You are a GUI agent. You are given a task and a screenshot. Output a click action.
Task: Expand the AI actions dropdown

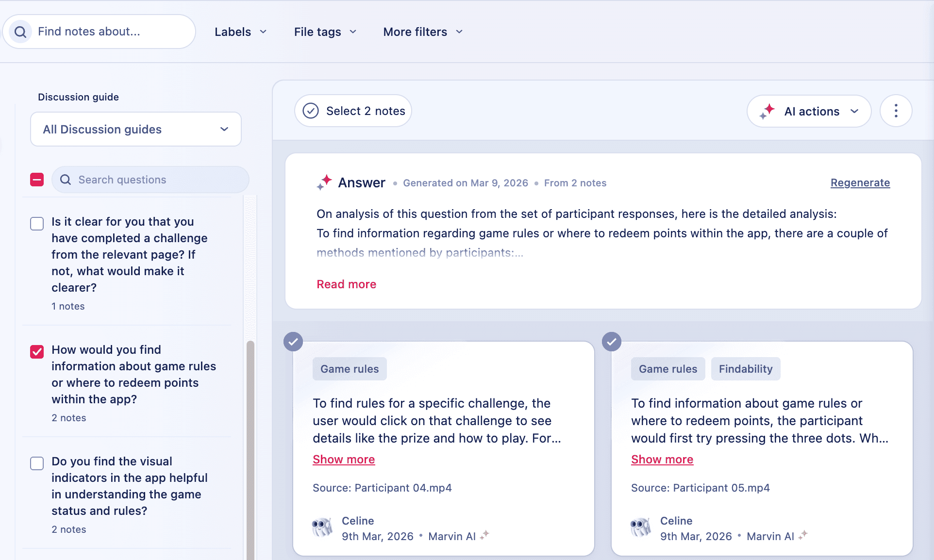tap(855, 111)
